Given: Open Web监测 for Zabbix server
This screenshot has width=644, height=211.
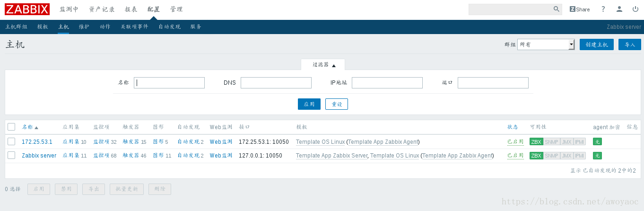Looking at the screenshot, I should click(x=221, y=156).
